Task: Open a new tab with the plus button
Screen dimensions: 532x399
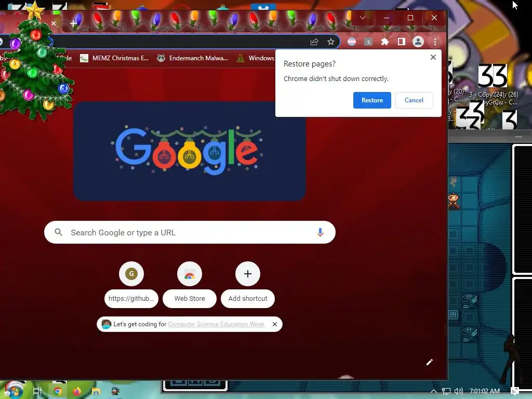Action: (73, 23)
